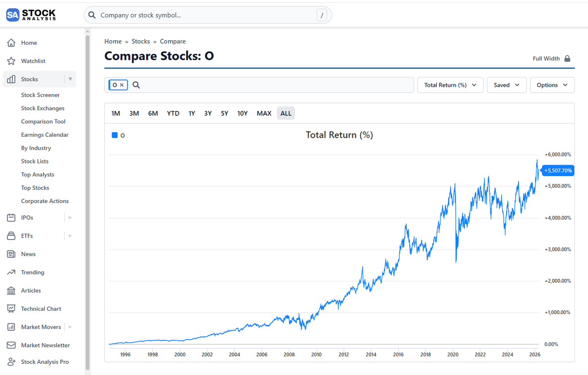This screenshot has width=588, height=375.
Task: Go to Earnings Calendar page
Action: tap(45, 135)
